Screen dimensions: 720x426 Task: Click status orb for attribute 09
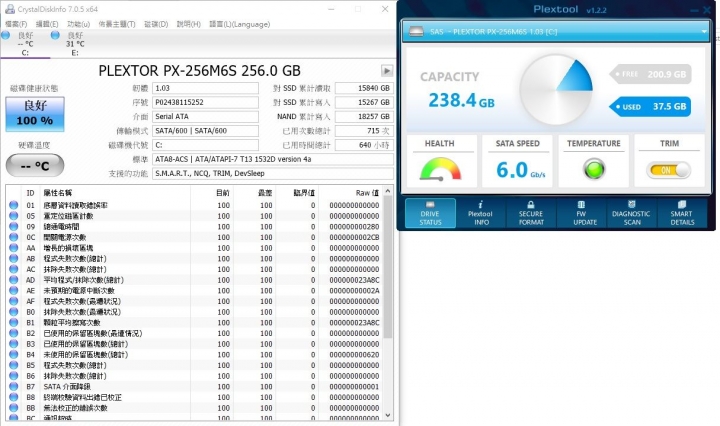point(14,226)
